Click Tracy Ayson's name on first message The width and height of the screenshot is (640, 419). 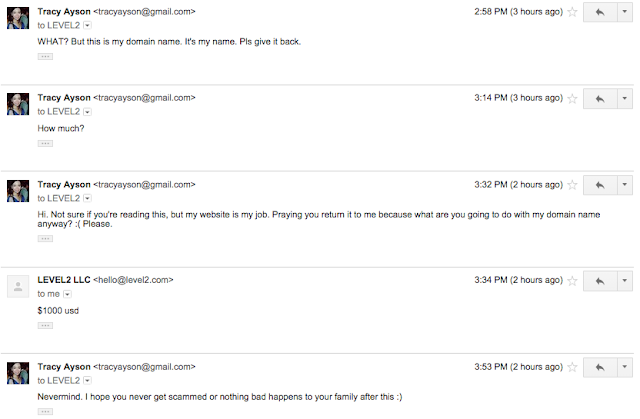(63, 12)
